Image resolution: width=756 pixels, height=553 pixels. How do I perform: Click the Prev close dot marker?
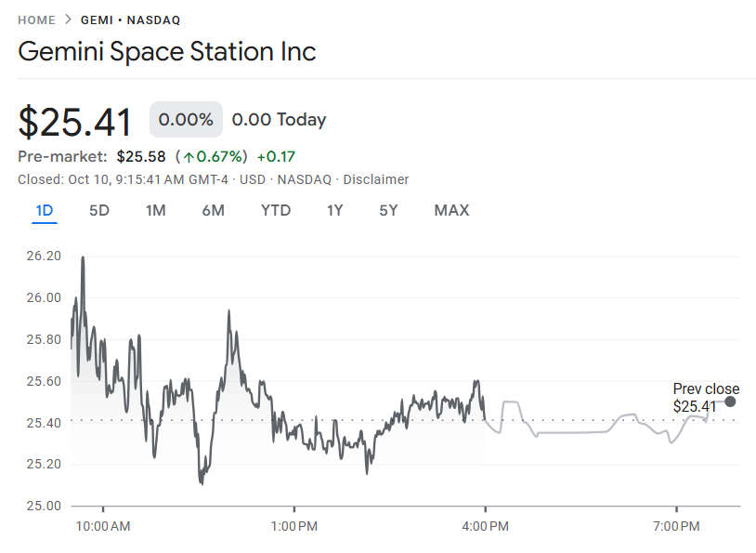pos(730,402)
